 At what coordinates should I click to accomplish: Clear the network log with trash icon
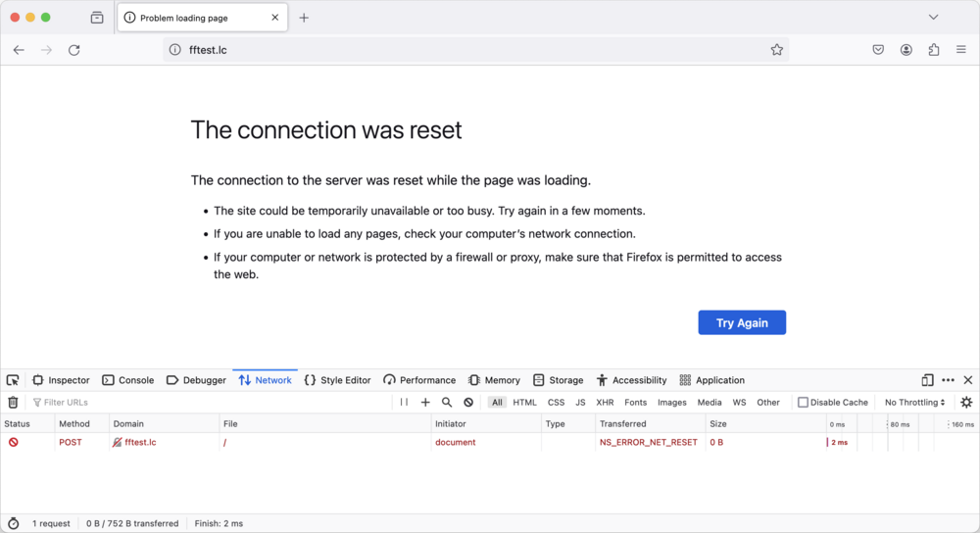(13, 403)
